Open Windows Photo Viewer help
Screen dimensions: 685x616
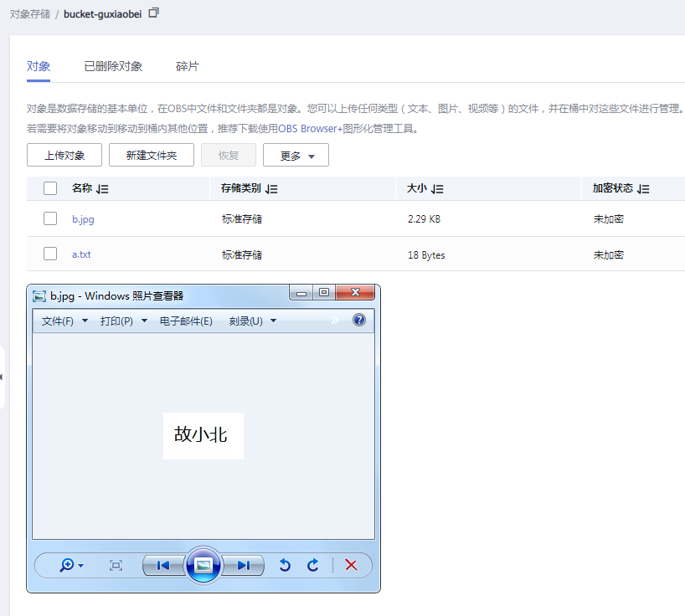point(358,320)
